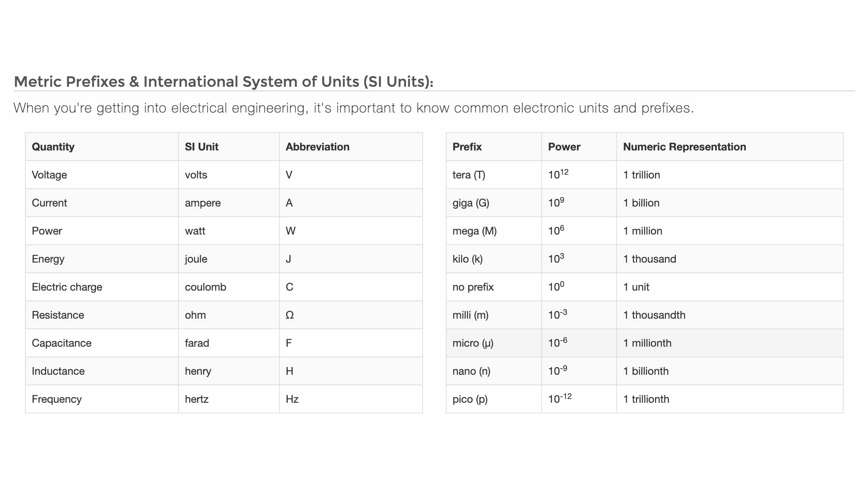Select the Voltage cell
868x488 pixels.
click(49, 175)
